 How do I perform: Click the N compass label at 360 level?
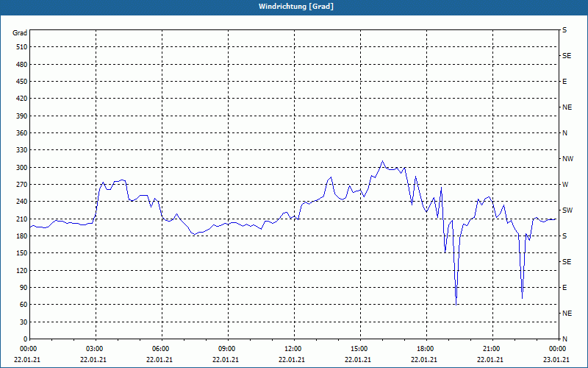click(564, 133)
